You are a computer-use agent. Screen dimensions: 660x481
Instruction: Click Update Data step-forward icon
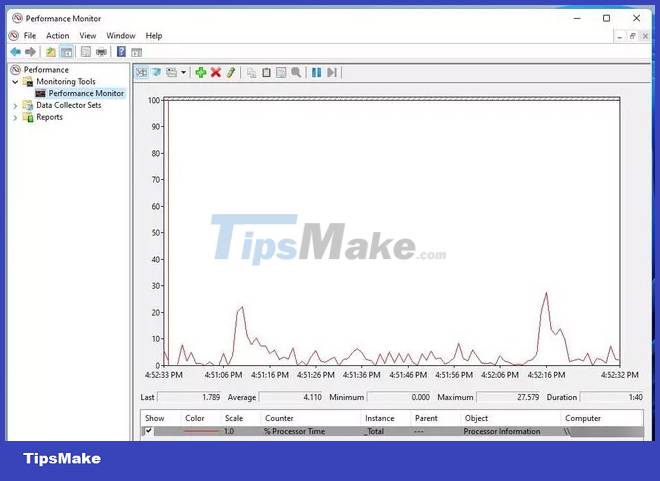pos(332,73)
